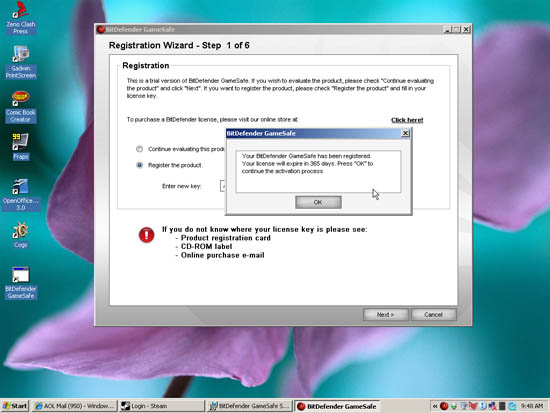The height and width of the screenshot is (413, 550).
Task: Click the green and white tray icon
Action: pos(454,406)
